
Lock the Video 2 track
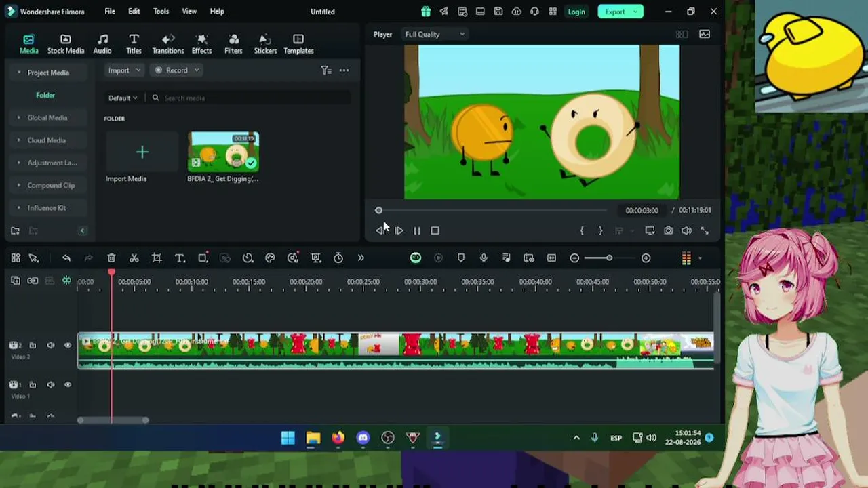(x=33, y=346)
